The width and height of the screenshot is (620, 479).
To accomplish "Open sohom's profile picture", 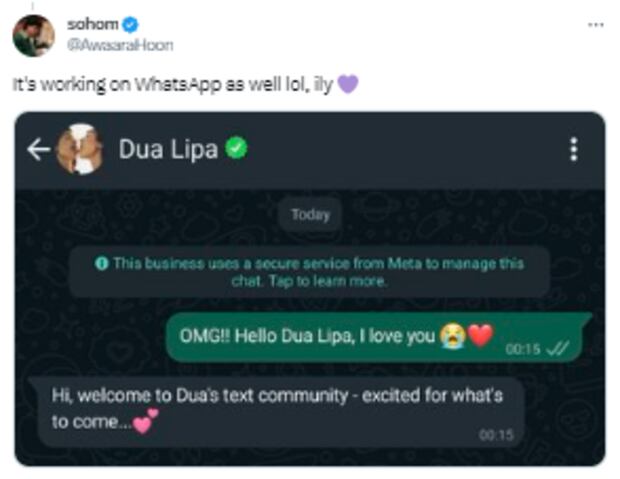I will click(x=33, y=36).
